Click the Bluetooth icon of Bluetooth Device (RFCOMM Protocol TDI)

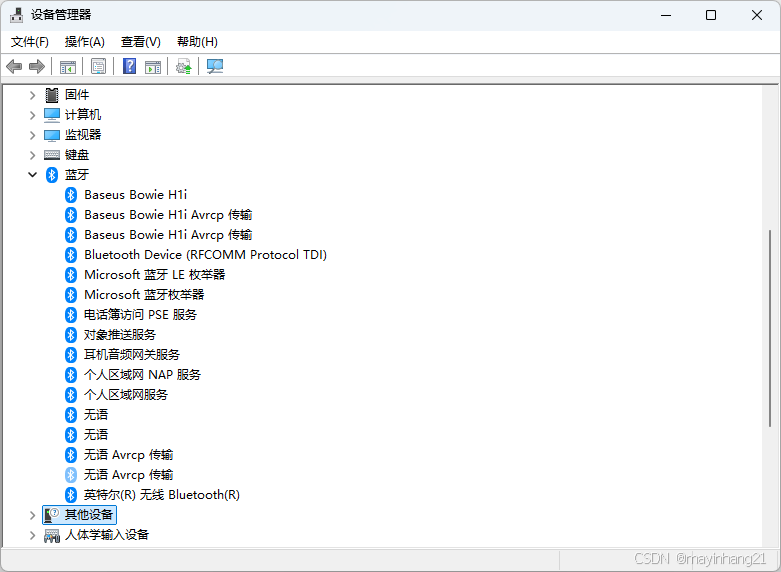coord(71,255)
